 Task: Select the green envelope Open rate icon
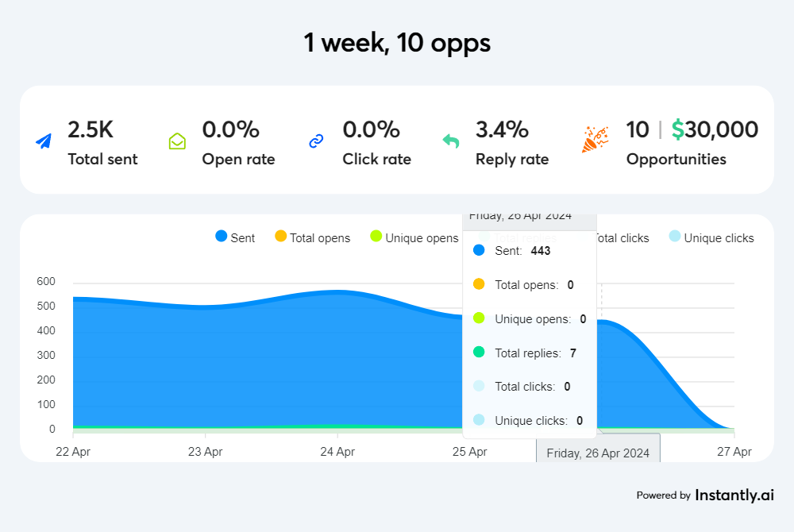(176, 139)
